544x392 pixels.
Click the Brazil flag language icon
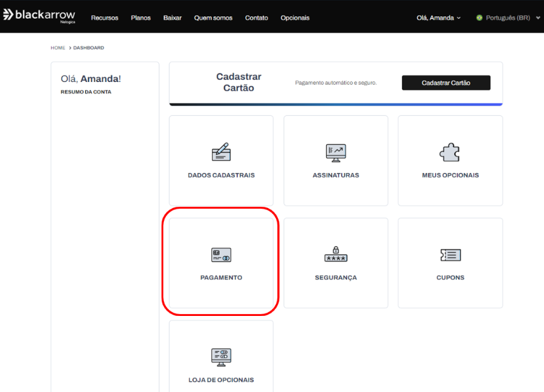click(480, 18)
